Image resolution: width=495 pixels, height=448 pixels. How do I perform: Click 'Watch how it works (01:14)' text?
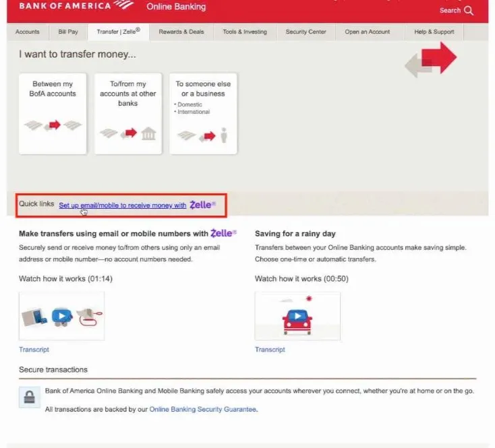[65, 279]
